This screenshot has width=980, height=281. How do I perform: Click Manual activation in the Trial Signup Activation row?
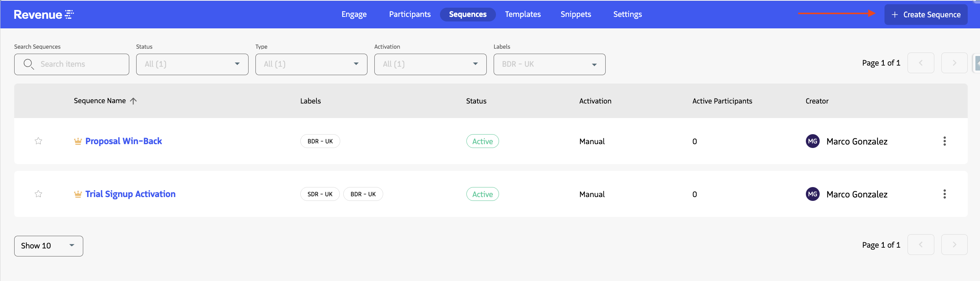[x=592, y=194]
